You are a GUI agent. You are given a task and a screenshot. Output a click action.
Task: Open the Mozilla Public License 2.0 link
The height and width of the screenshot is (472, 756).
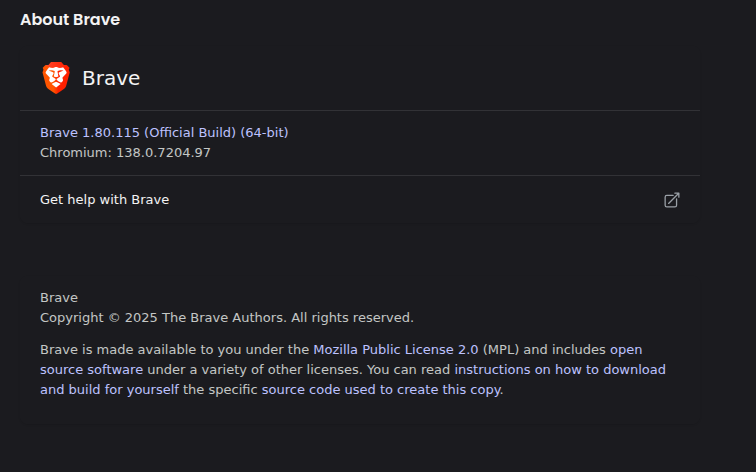click(x=396, y=350)
